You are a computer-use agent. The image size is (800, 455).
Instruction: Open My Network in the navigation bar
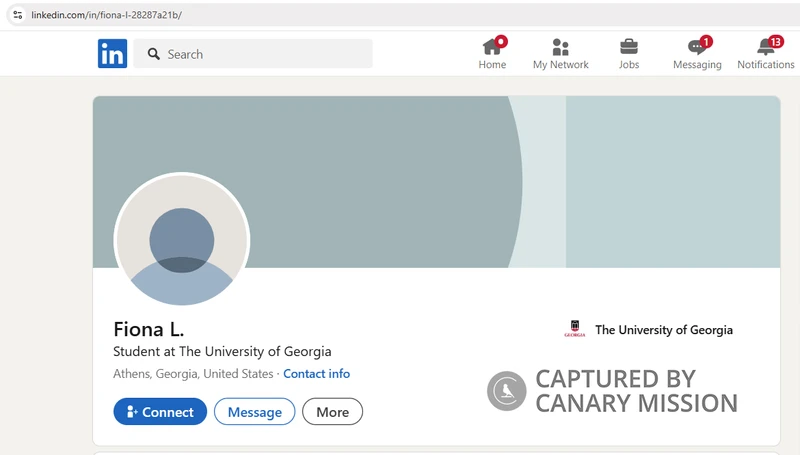tap(560, 53)
